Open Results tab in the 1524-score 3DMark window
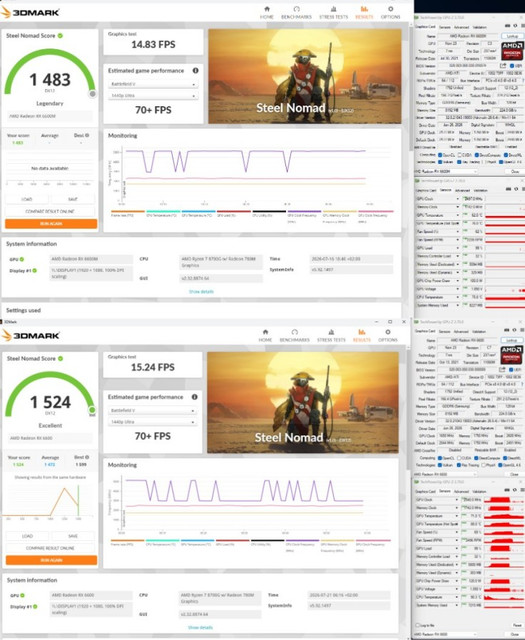Screen dimensions: 525x640 [362, 336]
